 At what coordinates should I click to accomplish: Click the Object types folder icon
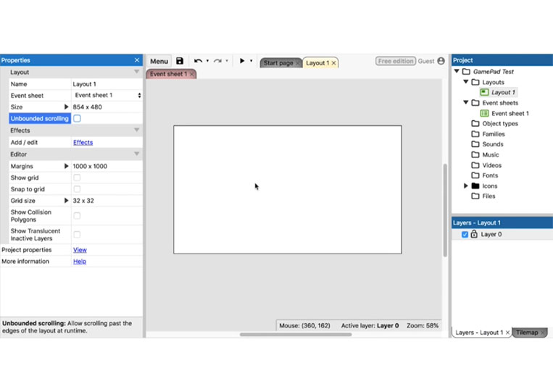click(x=475, y=123)
